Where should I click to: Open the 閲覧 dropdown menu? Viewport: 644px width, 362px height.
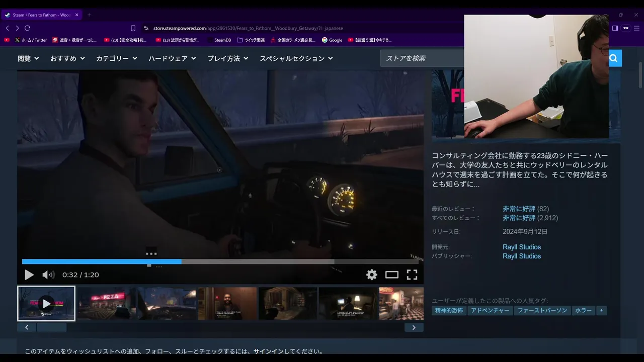(28, 58)
